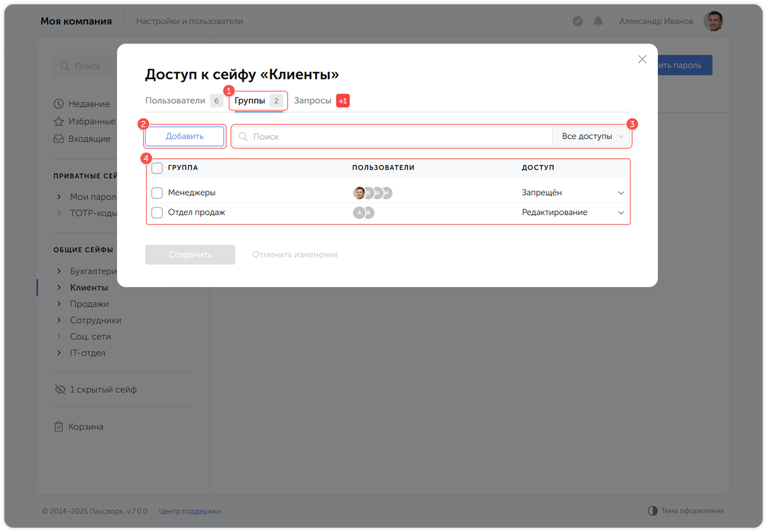Click the sidebar Поиск search icon
767x532 pixels.
(x=65, y=66)
